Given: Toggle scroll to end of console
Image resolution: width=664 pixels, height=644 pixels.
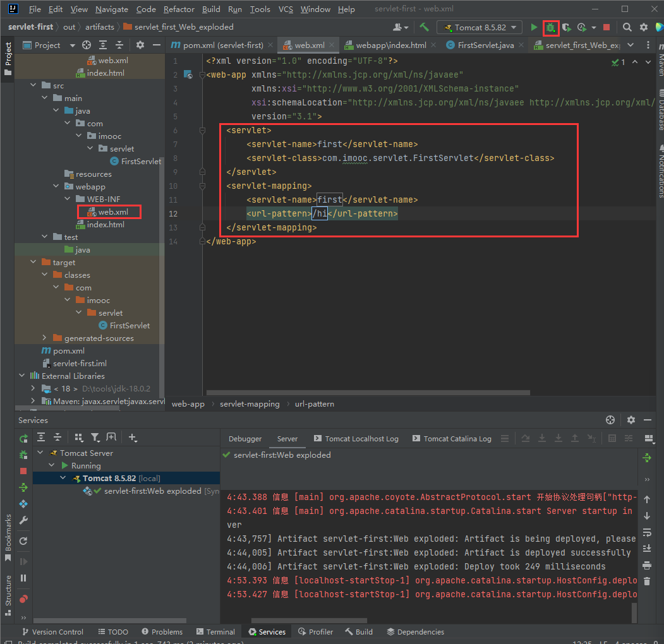Looking at the screenshot, I should click(x=646, y=549).
